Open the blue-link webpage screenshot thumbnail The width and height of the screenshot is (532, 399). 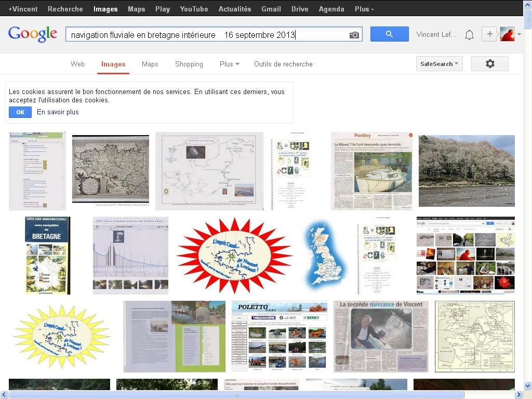pyautogui.click(x=37, y=171)
